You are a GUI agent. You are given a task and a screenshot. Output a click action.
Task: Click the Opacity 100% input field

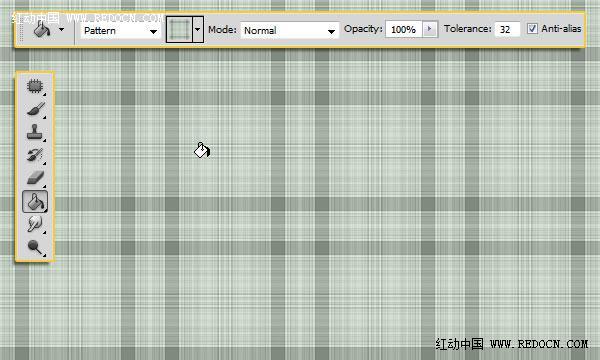[404, 29]
